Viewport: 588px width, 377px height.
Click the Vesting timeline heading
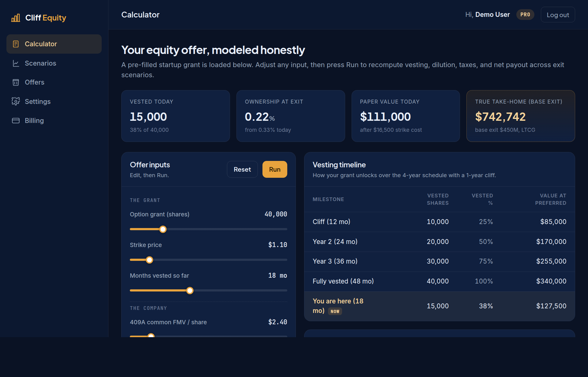point(339,165)
